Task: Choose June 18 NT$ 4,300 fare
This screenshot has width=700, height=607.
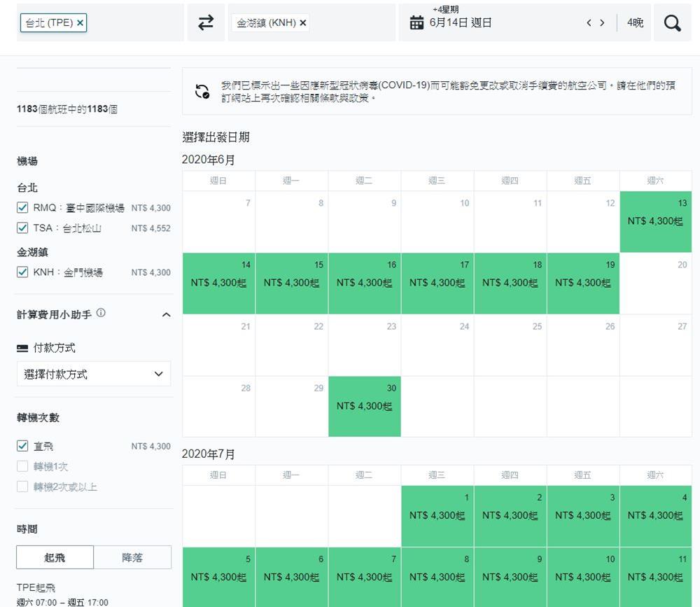Action: tap(510, 283)
